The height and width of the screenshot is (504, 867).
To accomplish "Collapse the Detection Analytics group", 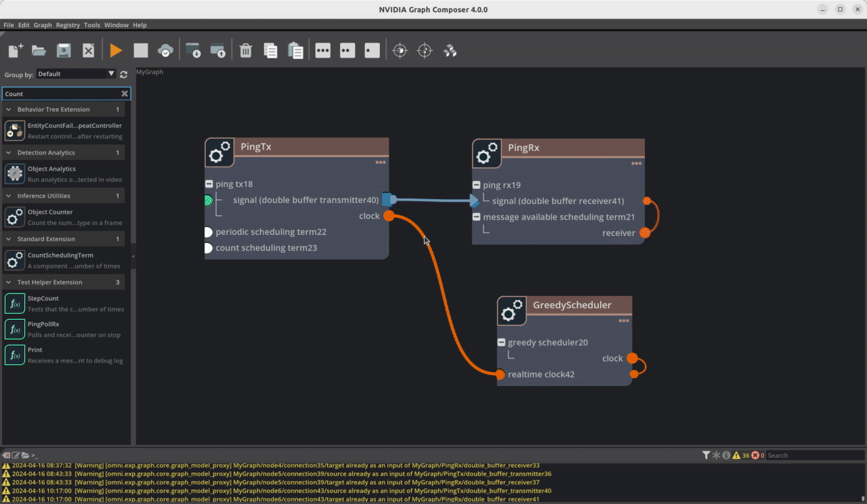I will click(x=9, y=152).
